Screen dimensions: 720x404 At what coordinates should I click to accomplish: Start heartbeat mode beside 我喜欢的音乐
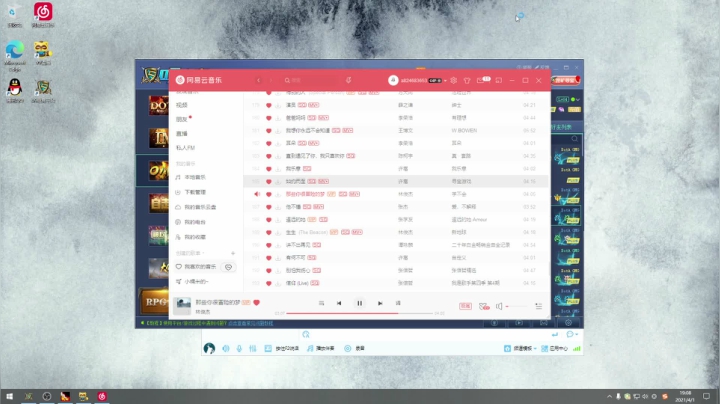pos(228,267)
